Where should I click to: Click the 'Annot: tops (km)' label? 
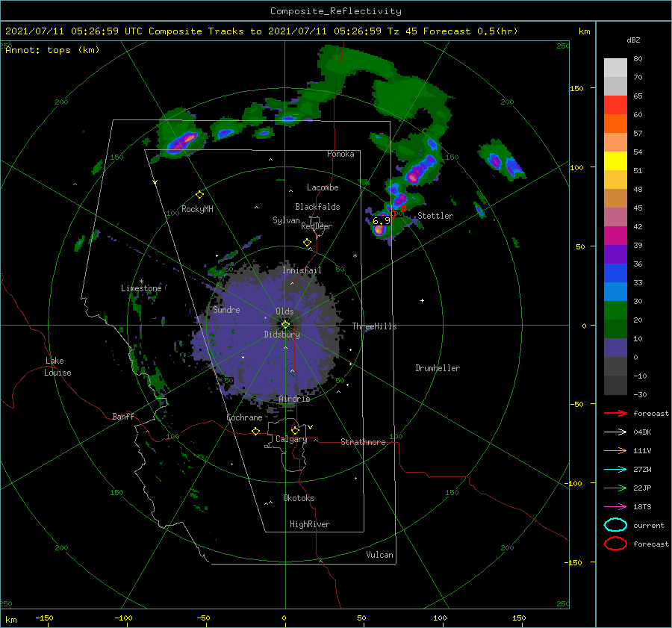click(52, 50)
